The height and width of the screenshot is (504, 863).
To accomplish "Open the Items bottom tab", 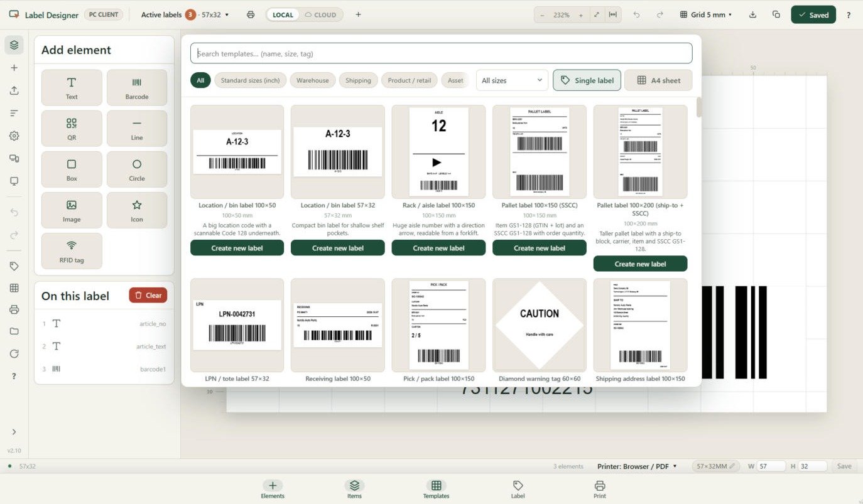I will click(354, 490).
